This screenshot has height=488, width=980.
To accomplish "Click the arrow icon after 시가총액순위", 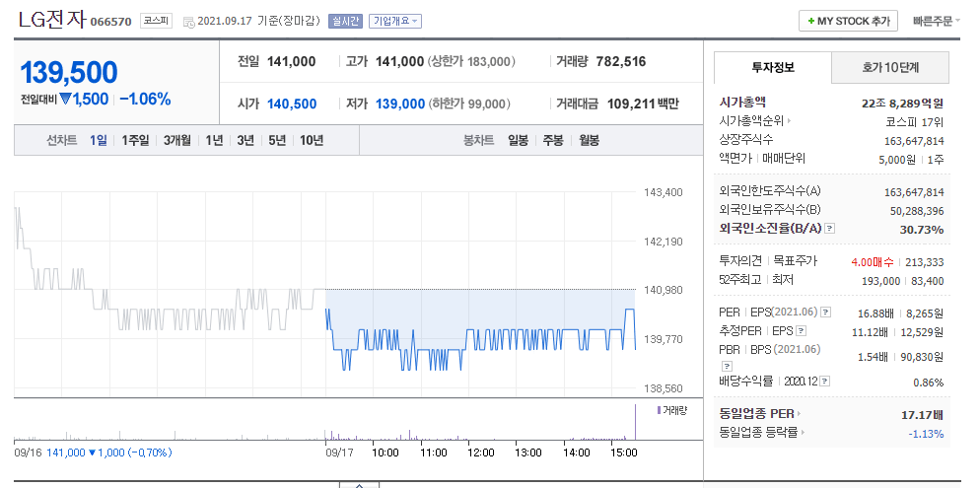I will click(790, 121).
